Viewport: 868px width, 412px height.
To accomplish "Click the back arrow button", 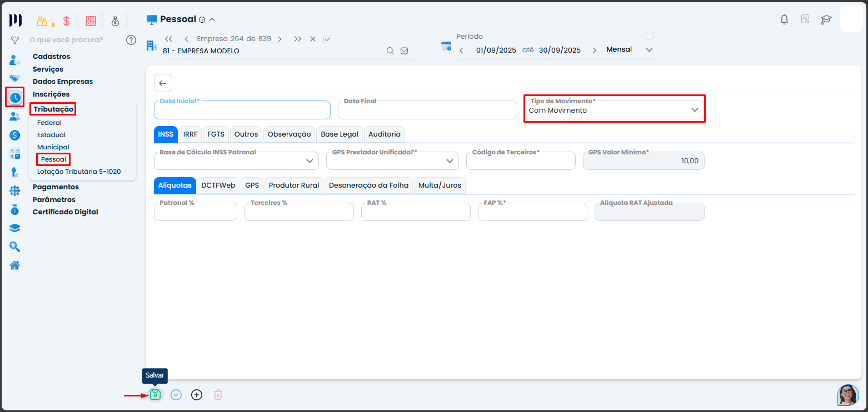I will pos(163,83).
